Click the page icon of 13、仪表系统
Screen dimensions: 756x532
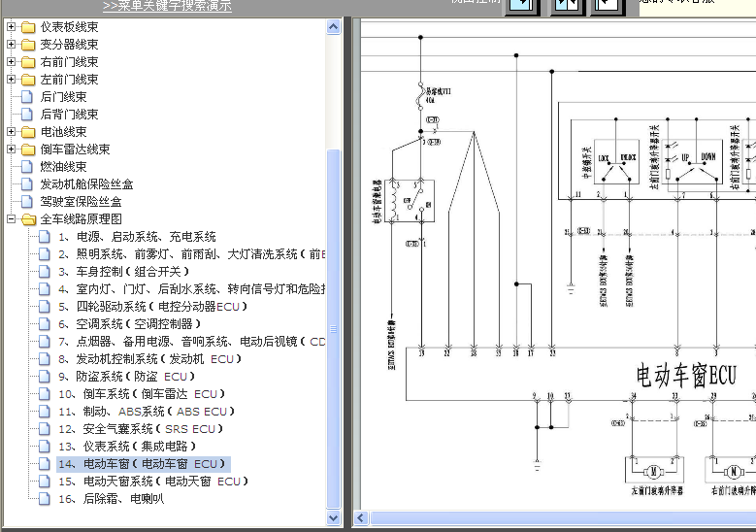(45, 447)
